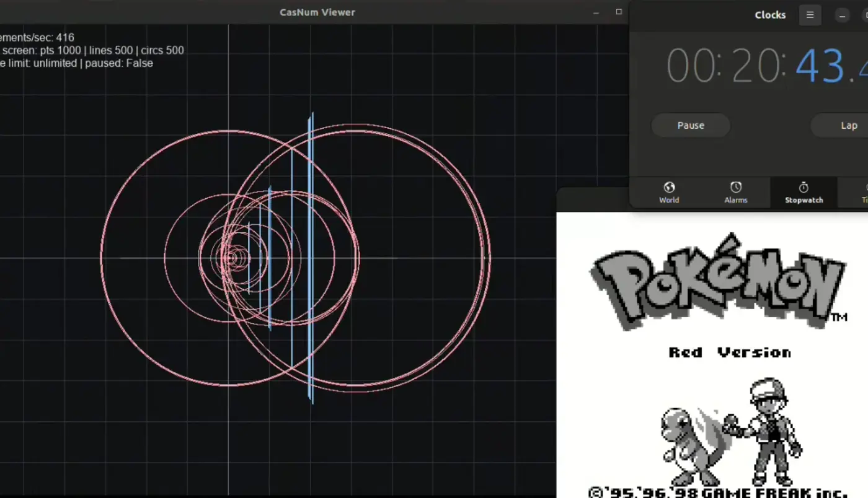Open the Clocks hamburger menu
Image resolution: width=868 pixels, height=498 pixels.
pos(810,15)
